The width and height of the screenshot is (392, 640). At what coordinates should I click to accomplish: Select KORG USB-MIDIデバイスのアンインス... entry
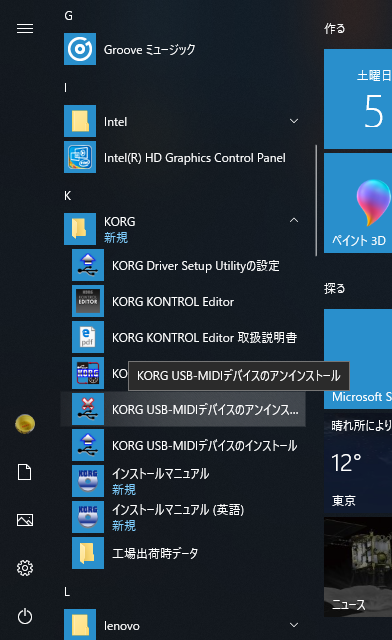click(183, 409)
